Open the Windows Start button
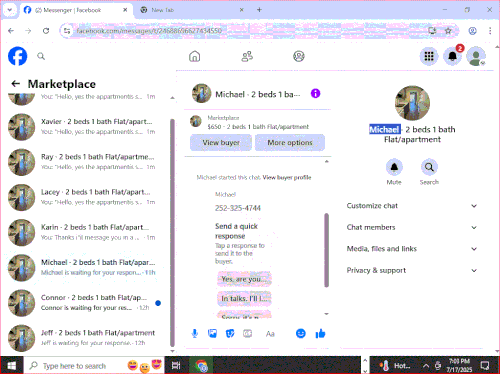This screenshot has height=374, width=500. pos(12,366)
